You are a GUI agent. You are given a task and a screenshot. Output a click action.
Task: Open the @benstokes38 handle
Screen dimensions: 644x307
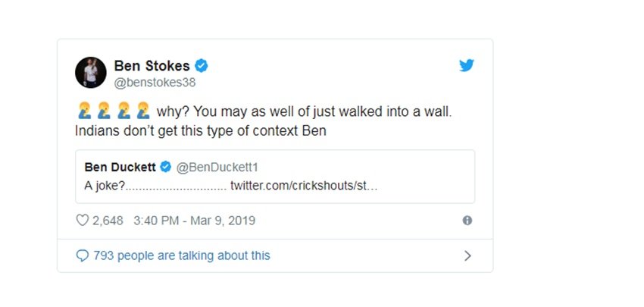click(x=155, y=83)
